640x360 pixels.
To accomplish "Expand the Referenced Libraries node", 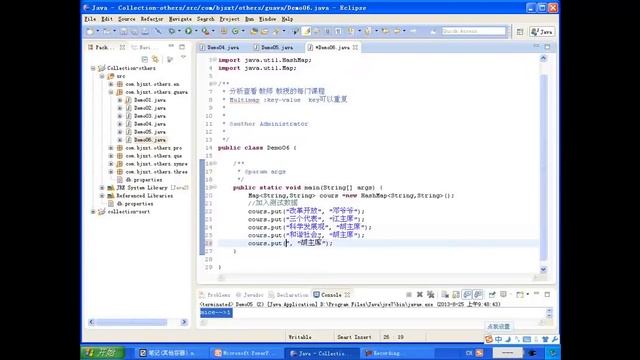I will click(102, 196).
